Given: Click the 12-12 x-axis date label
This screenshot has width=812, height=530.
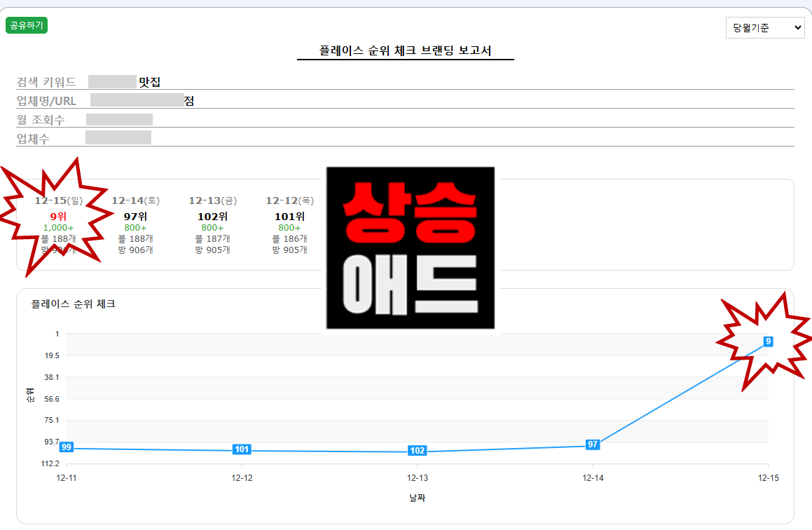Looking at the screenshot, I should coord(242,477).
